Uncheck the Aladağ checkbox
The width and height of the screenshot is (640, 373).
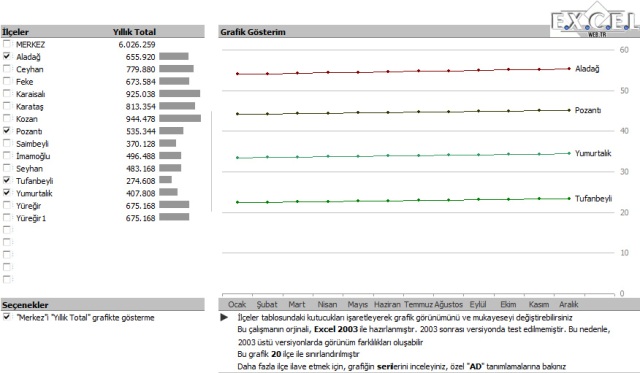click(7, 56)
